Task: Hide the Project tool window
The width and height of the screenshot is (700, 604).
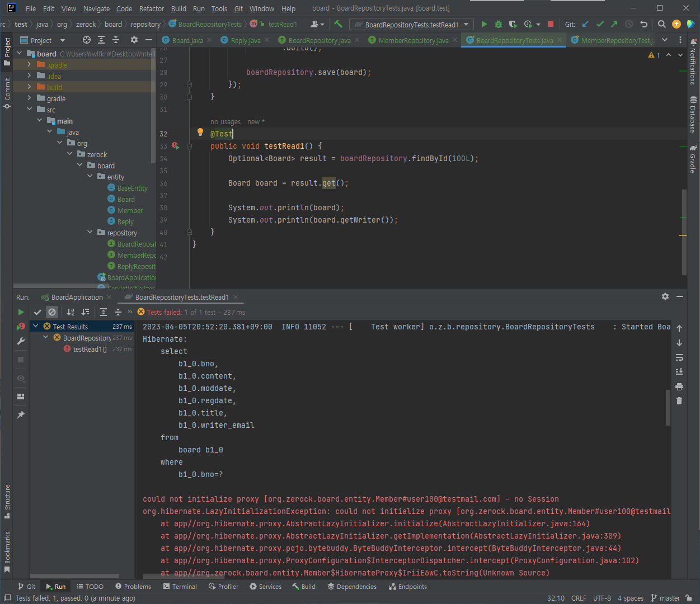Action: [x=148, y=40]
